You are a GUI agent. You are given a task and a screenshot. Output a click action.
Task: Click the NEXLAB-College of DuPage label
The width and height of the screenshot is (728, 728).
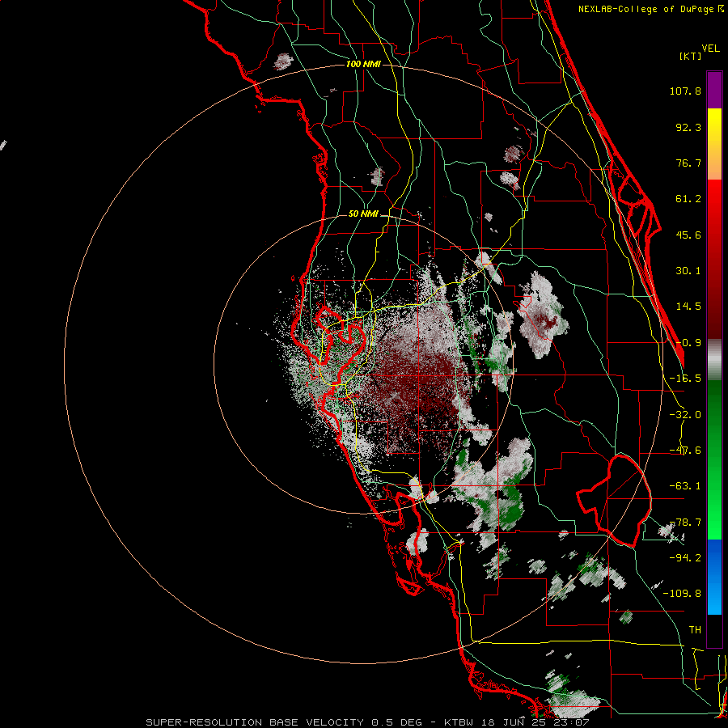tap(651, 9)
